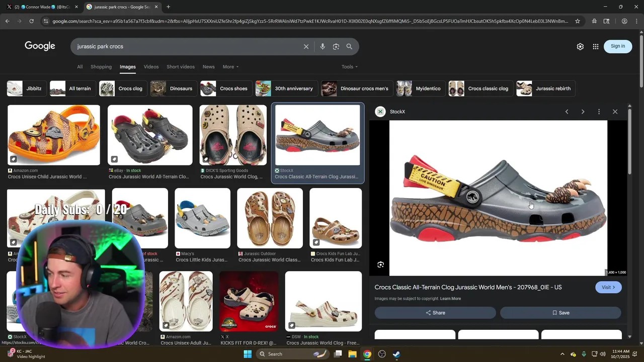644x362 pixels.
Task: Filter by Dinosaurs chip
Action: click(x=174, y=88)
